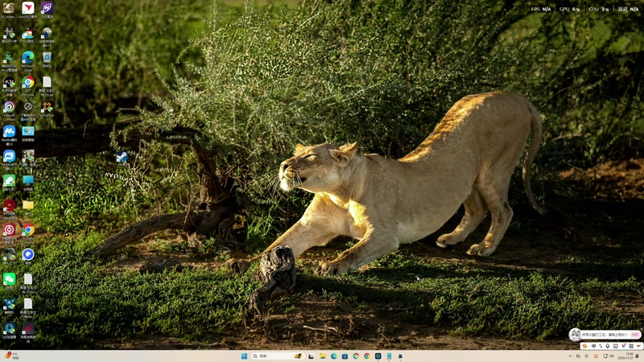Expand hidden system tray icons chevron
The width and height of the screenshot is (644, 362).
click(570, 356)
